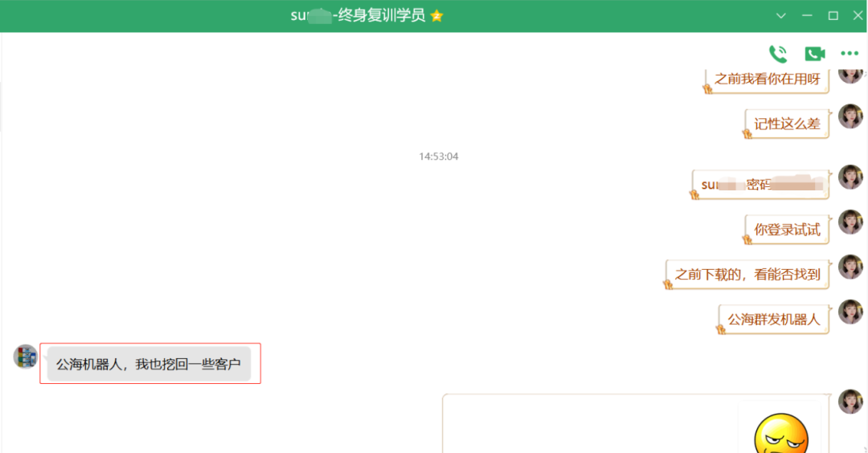Viewport: 868px width, 453px height.
Task: Select the message "之前我看你在用呀"
Action: click(767, 80)
